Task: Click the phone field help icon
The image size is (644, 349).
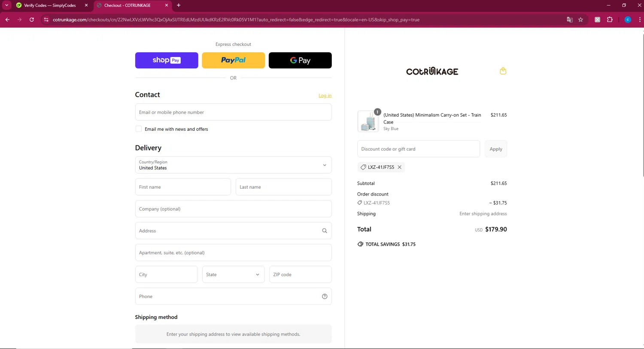Action: click(325, 296)
